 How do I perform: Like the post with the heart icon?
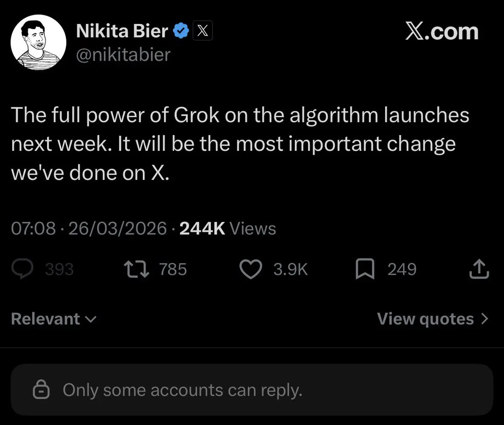(x=250, y=269)
